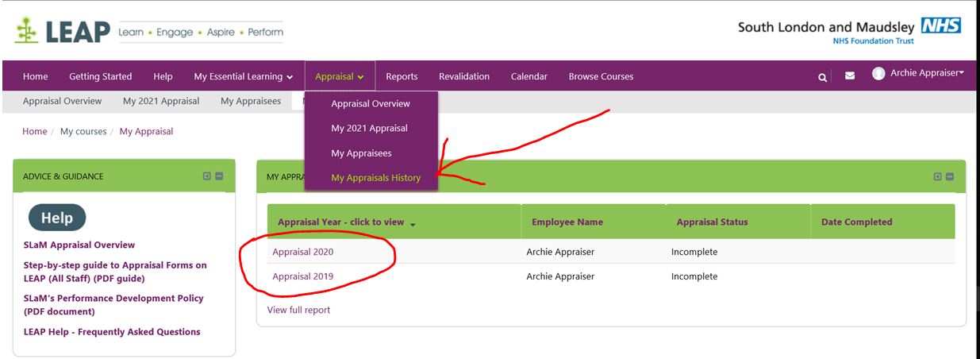980x359 pixels.
Task: Open Revalidation in the navigation bar
Action: coord(464,76)
